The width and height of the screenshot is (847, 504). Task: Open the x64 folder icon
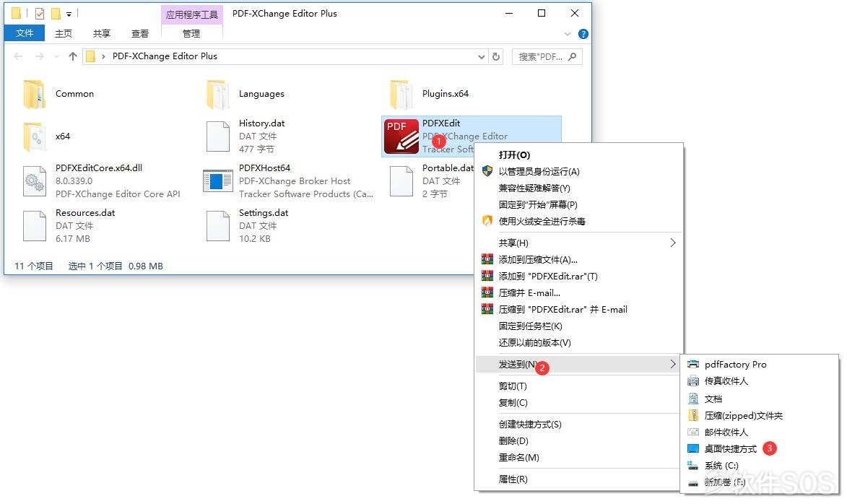coord(35,136)
